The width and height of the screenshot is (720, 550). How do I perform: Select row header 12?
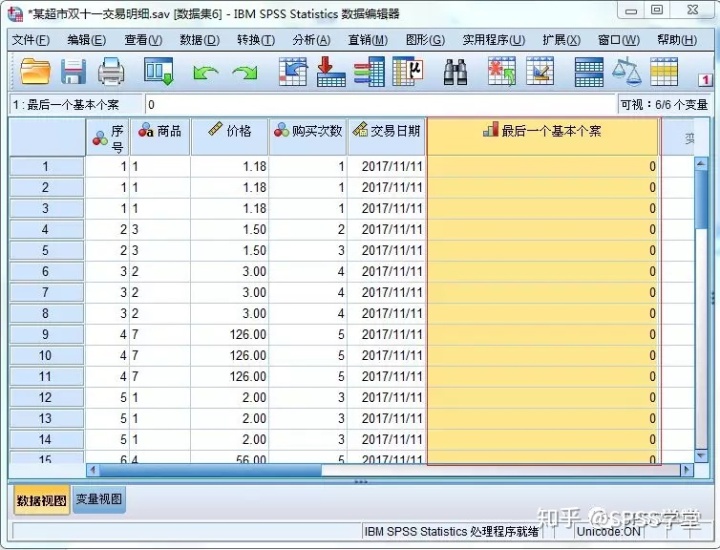(46, 397)
